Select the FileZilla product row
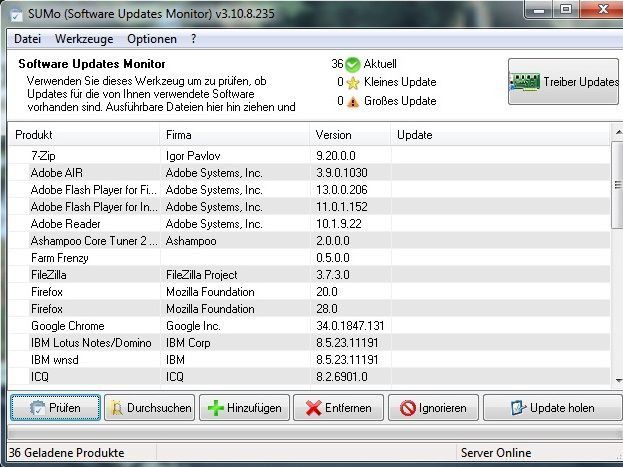 [x=309, y=275]
